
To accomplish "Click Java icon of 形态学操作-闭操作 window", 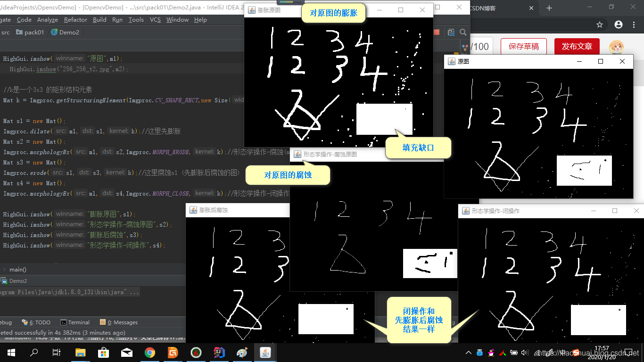I will point(466,211).
